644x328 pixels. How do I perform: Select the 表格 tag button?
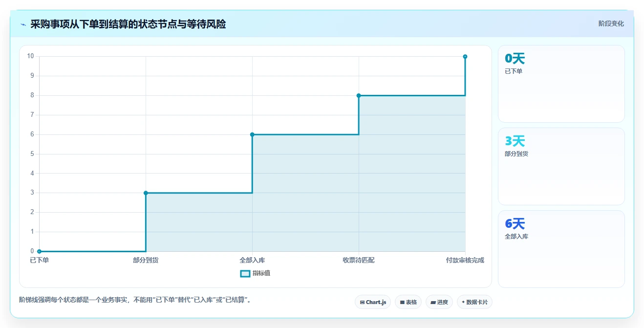[408, 302]
